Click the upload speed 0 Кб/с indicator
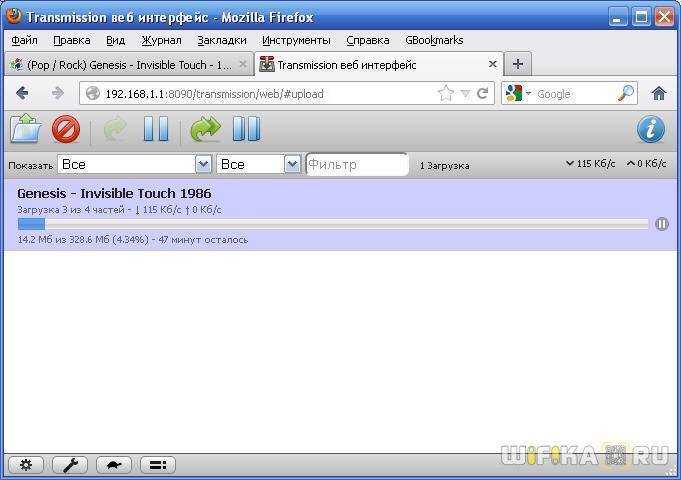 (646, 164)
